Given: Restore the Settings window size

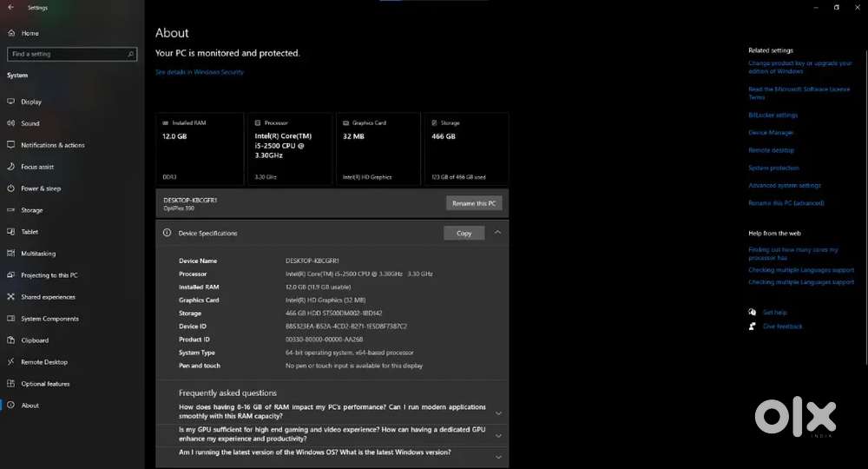Looking at the screenshot, I should [837, 7].
